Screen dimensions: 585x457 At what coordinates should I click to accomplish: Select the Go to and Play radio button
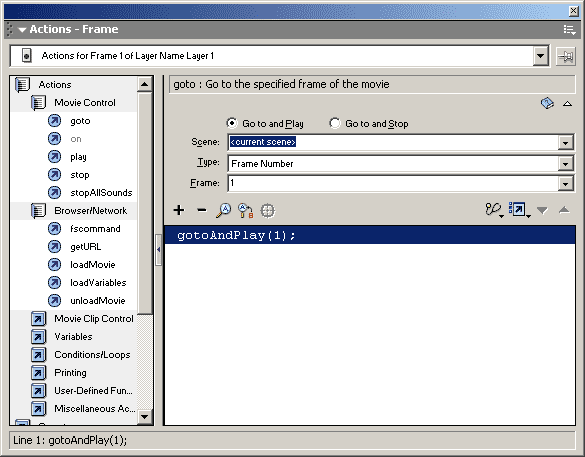(x=232, y=123)
